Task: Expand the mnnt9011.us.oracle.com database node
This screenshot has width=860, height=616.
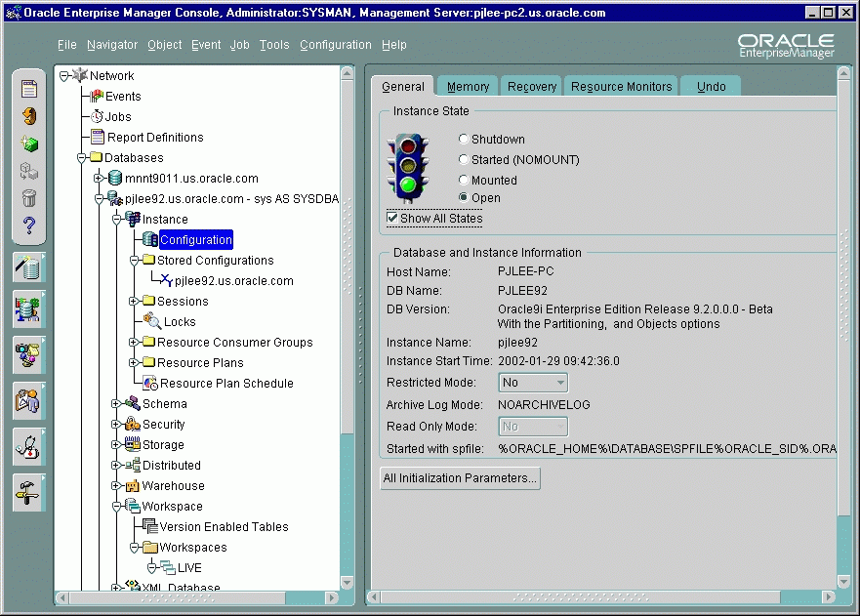Action: point(99,179)
